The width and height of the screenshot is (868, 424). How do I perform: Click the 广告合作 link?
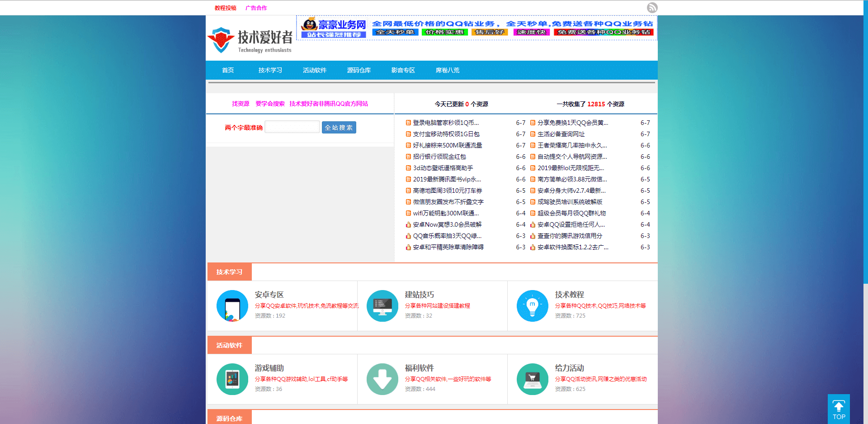click(x=256, y=8)
